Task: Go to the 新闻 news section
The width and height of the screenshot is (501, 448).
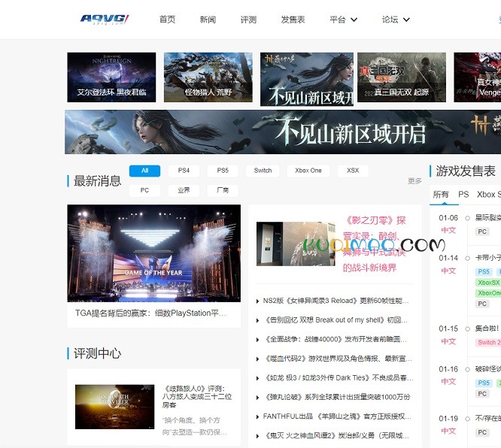Action: pyautogui.click(x=208, y=20)
